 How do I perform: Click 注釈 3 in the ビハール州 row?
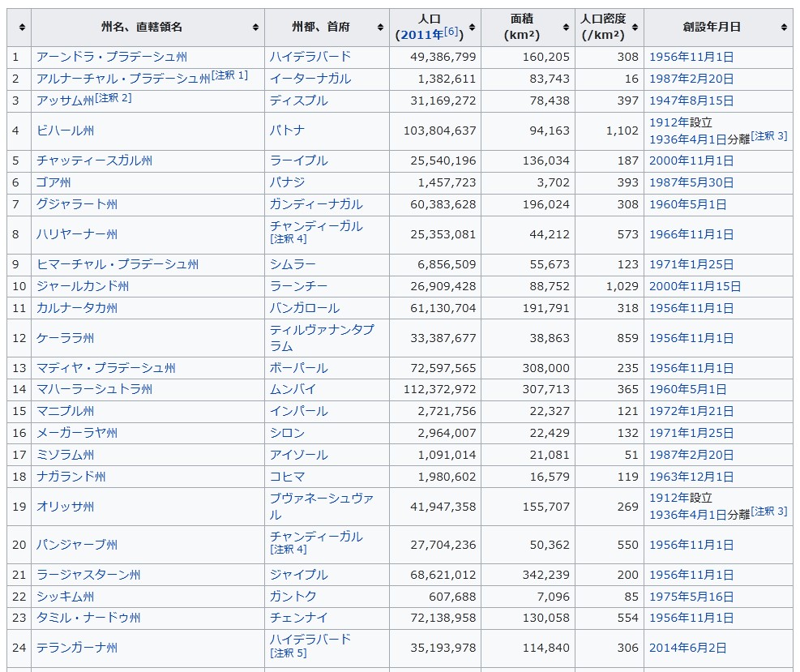click(769, 135)
